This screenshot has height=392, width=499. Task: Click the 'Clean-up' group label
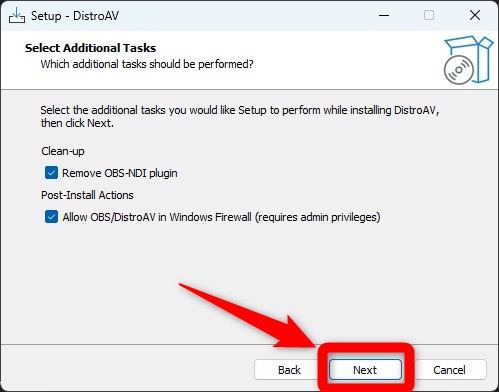tap(63, 151)
